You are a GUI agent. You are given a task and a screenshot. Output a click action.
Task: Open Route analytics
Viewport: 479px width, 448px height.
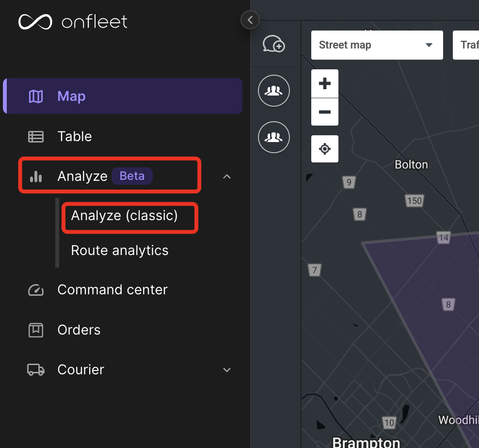click(x=119, y=250)
